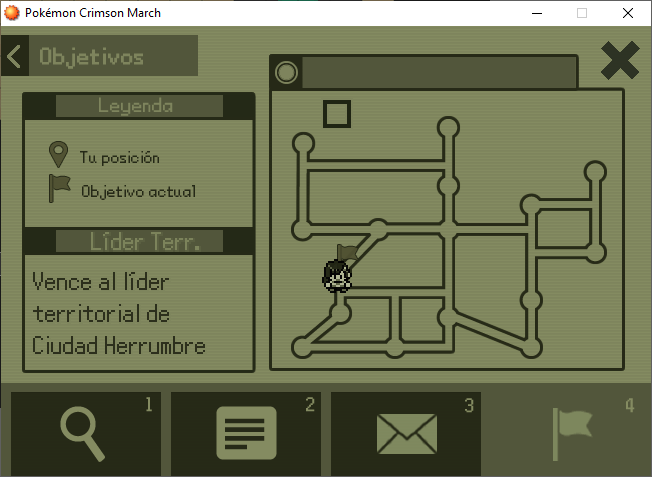The height and width of the screenshot is (477, 652).
Task: Click the circle icon in the map header
Action: [x=287, y=72]
